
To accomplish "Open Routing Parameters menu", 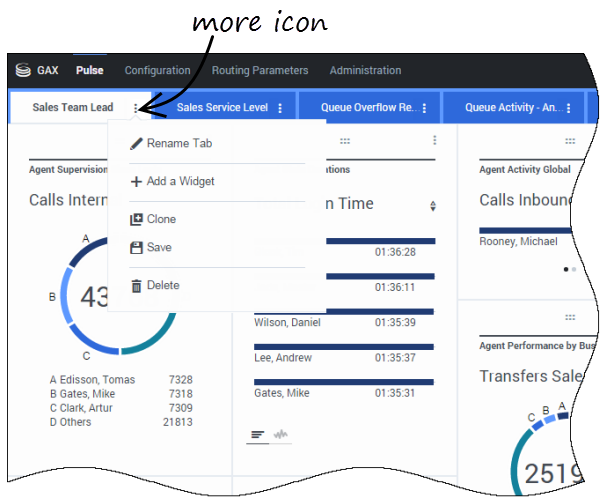I will tap(260, 70).
